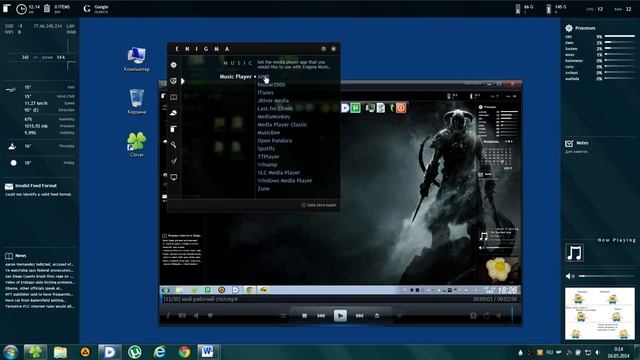The width and height of the screenshot is (640, 360).
Task: Choose TTPlayer from the player list
Action: click(268, 157)
